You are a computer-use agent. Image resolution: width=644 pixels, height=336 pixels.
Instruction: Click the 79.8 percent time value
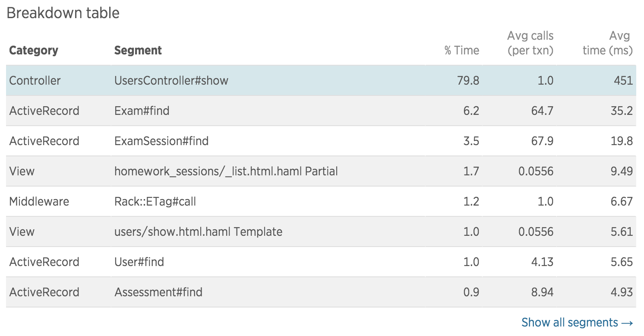click(x=468, y=81)
